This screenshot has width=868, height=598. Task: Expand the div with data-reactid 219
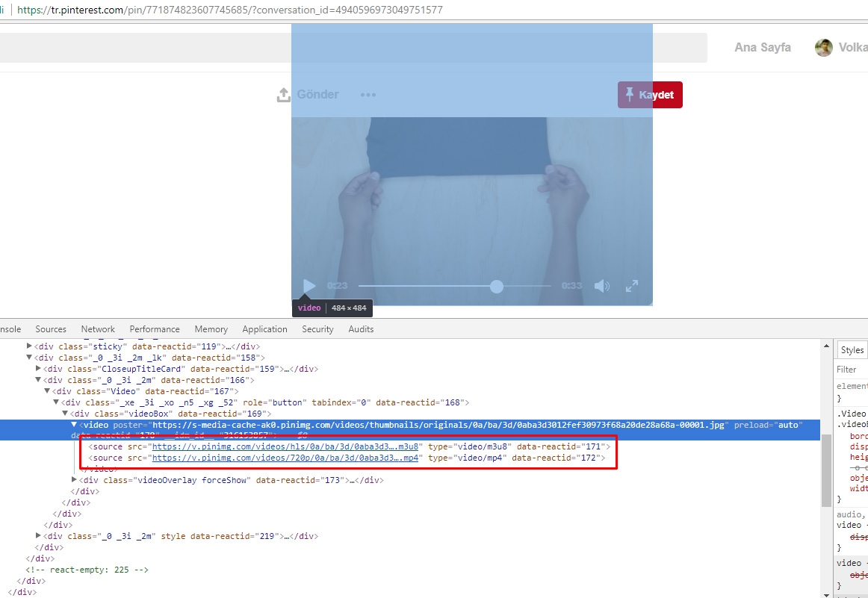click(x=38, y=535)
